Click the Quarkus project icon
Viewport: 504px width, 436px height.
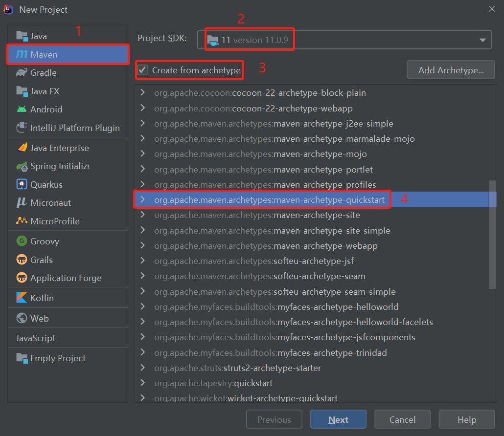tap(22, 185)
